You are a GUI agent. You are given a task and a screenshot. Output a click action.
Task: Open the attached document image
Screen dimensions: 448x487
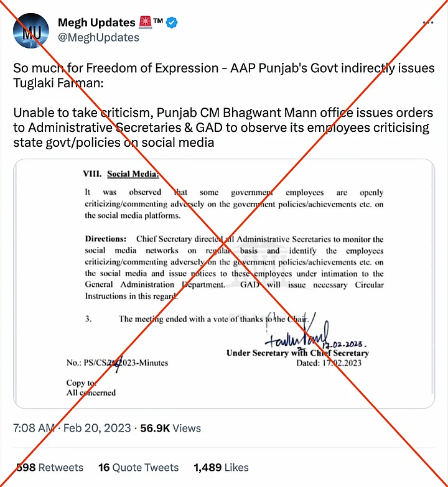[224, 283]
